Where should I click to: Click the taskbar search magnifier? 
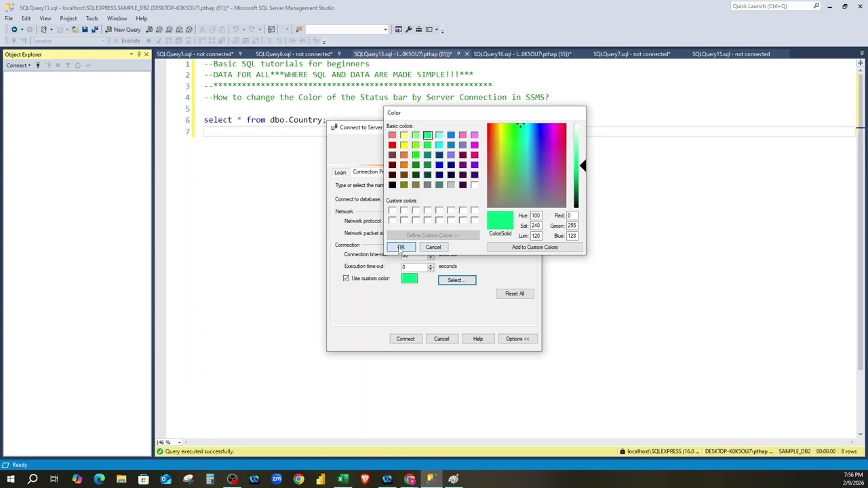click(32, 480)
